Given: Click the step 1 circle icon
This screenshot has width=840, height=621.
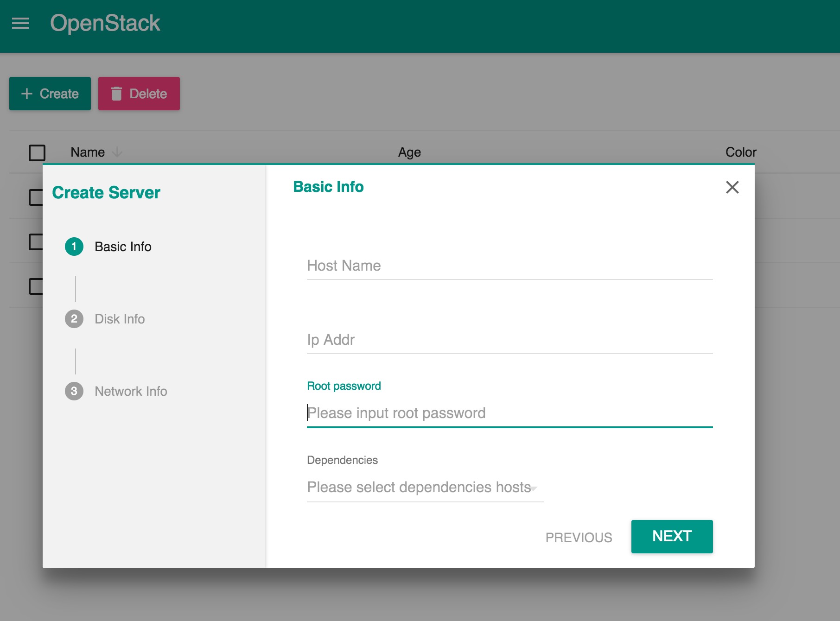Looking at the screenshot, I should (x=74, y=247).
